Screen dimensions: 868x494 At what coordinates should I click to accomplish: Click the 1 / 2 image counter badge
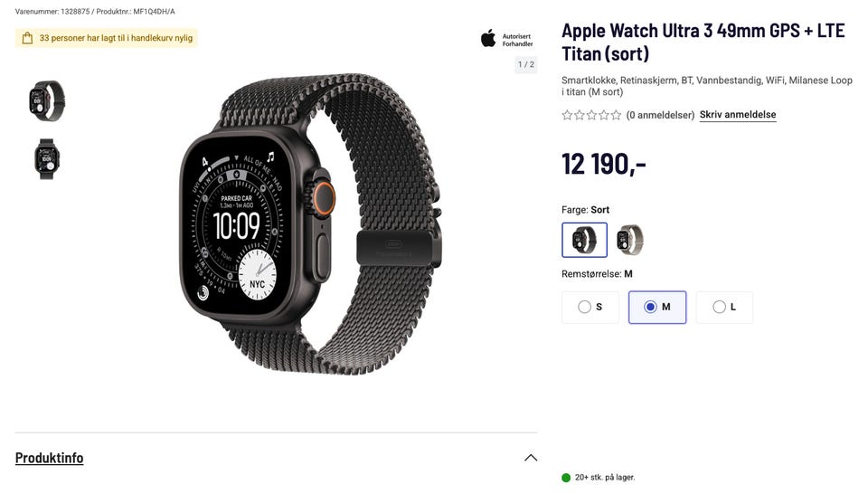point(526,64)
